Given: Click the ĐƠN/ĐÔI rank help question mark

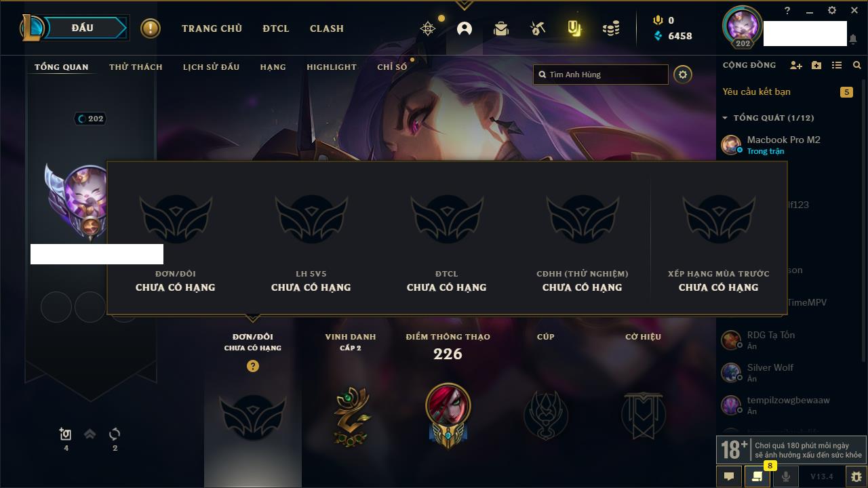Looking at the screenshot, I should [253, 366].
